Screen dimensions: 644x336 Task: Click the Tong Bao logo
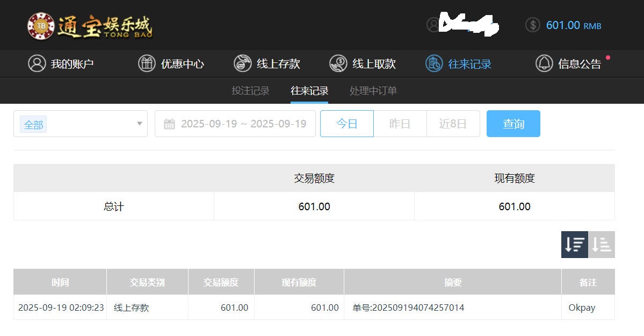(x=90, y=26)
